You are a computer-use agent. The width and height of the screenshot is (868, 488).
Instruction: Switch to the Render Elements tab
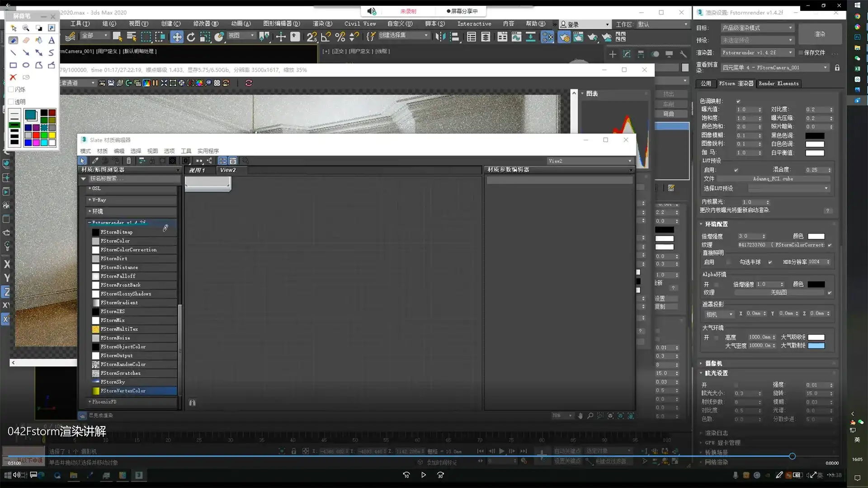778,84
